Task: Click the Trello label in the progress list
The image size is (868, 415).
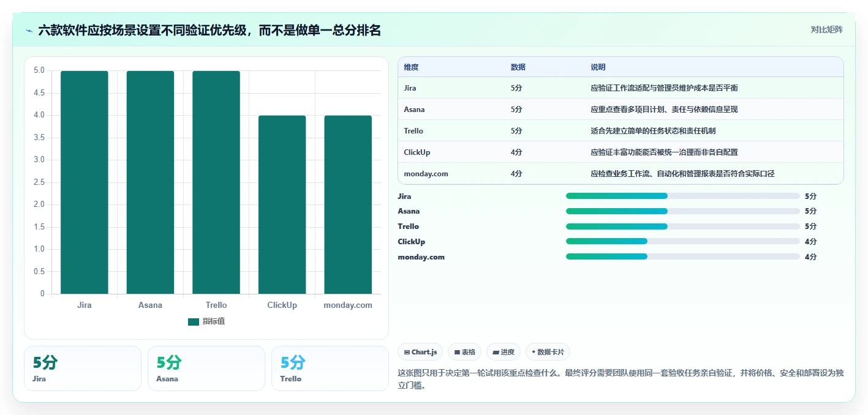Action: click(409, 226)
